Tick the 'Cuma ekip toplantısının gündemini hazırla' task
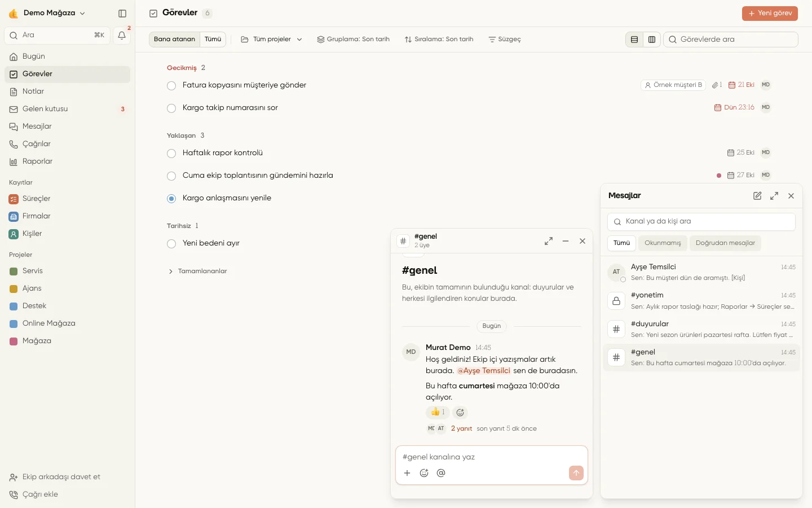This screenshot has width=812, height=508. point(171,176)
